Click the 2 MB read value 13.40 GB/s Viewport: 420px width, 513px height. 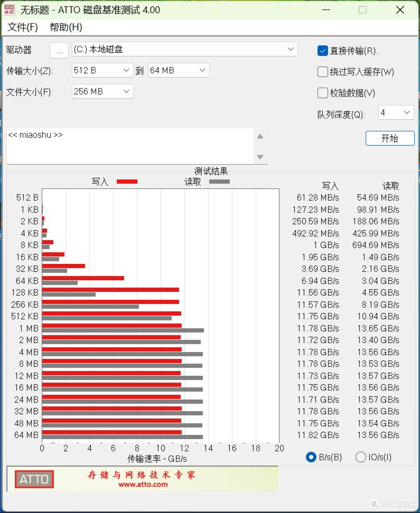[378, 340]
